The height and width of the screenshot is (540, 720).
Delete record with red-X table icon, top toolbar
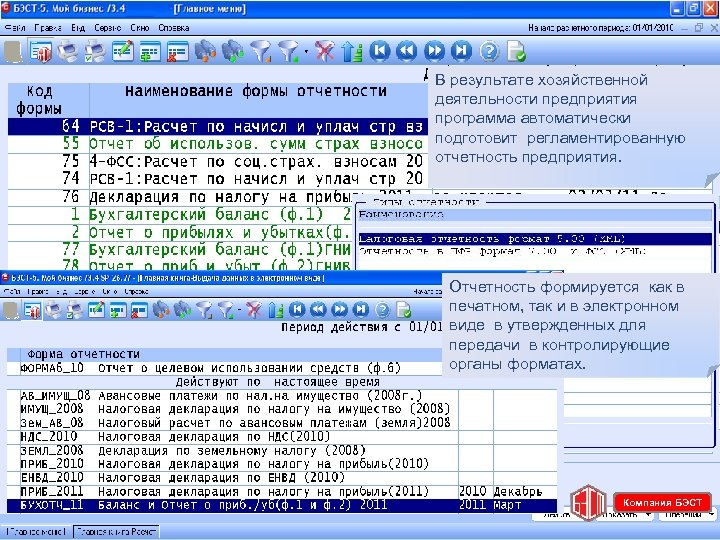tap(178, 51)
